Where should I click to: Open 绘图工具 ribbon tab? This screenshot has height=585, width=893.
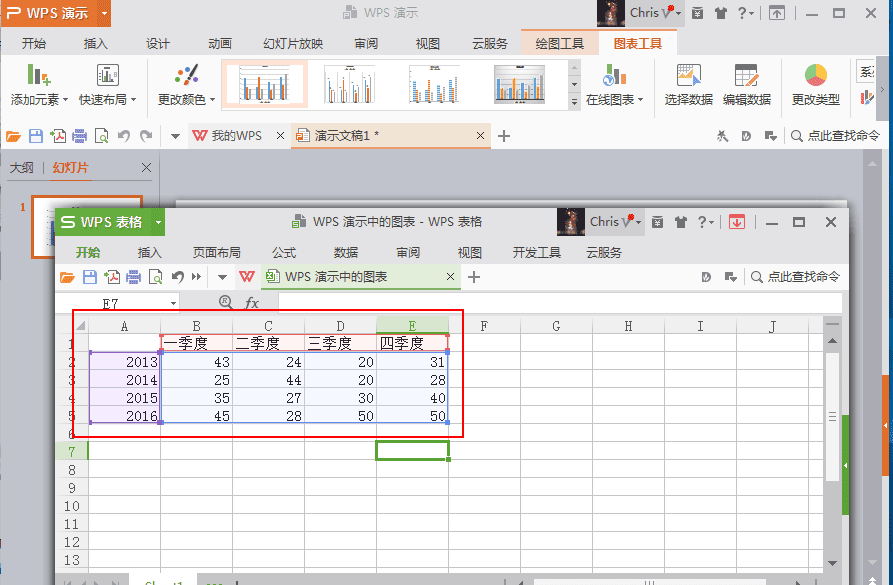click(x=559, y=43)
